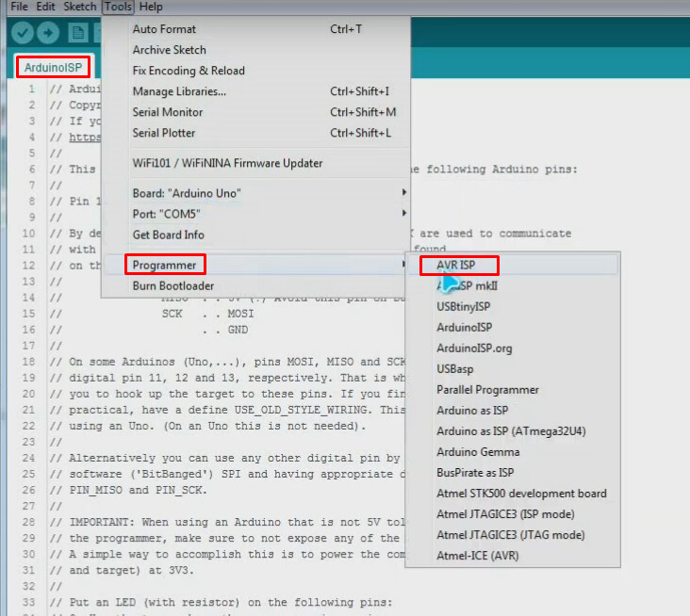The width and height of the screenshot is (690, 616).
Task: Select Atmel STK500 development board
Action: [513, 494]
